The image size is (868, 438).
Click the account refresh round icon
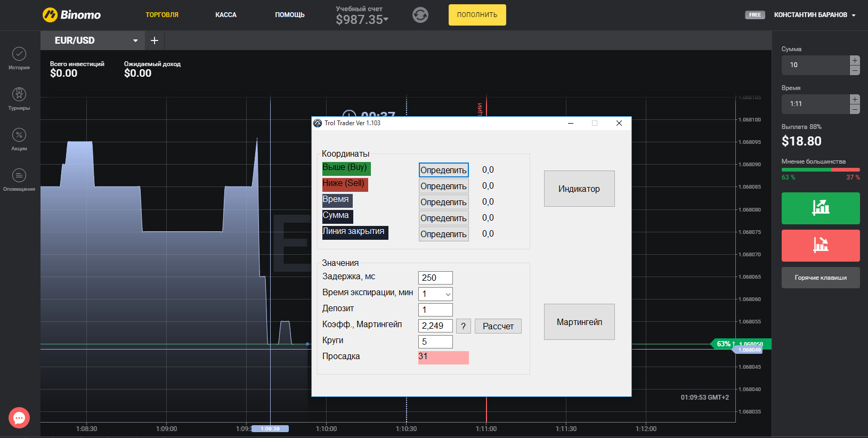[x=420, y=15]
